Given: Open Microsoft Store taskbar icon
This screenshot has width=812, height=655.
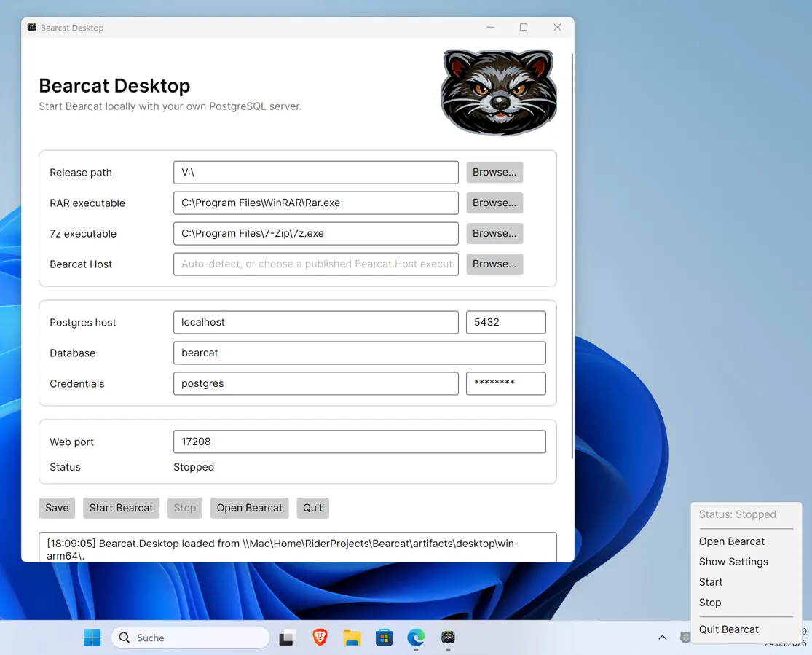Looking at the screenshot, I should pos(385,638).
